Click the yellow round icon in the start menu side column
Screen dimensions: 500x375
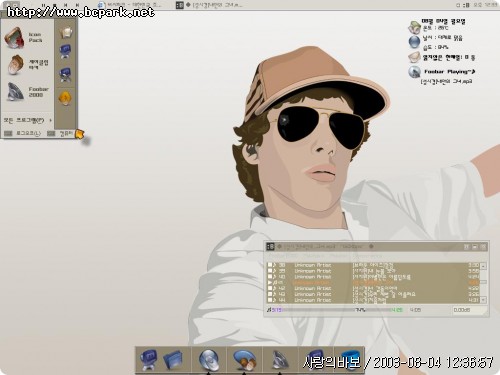point(65,98)
